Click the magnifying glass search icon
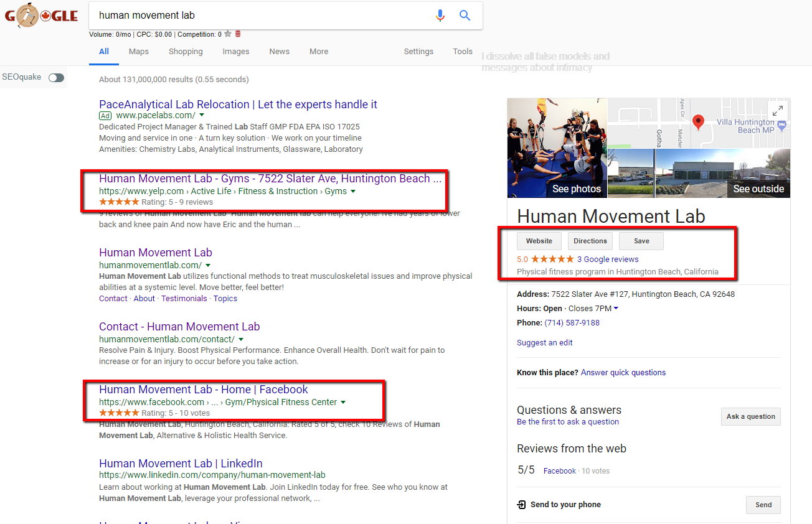 pos(465,16)
